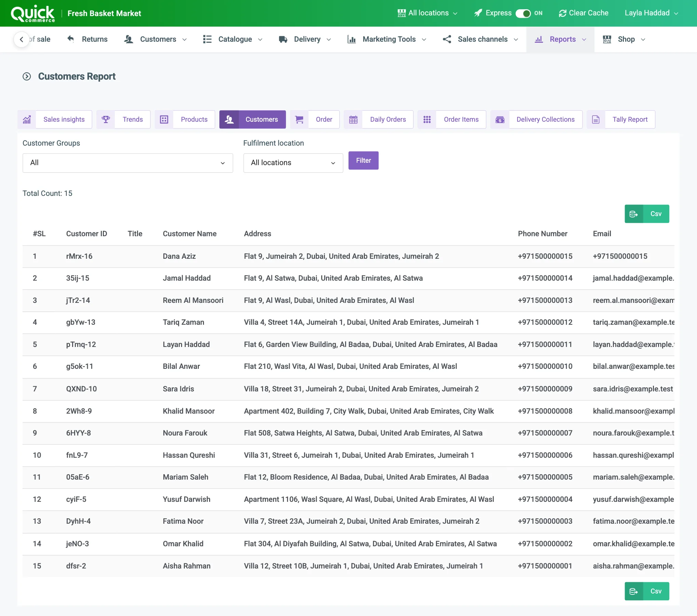The image size is (697, 616).
Task: Switch to the Customers report tab
Action: [x=252, y=120]
